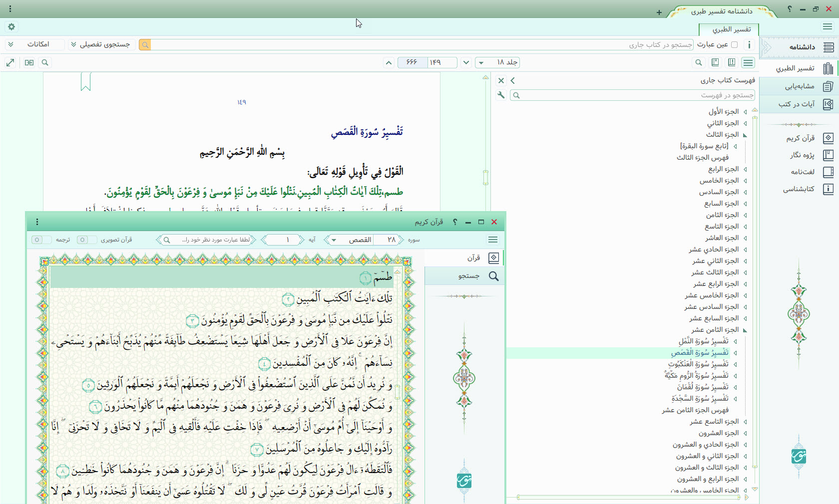Click the bookmark ribbon on page 149

pos(85,81)
